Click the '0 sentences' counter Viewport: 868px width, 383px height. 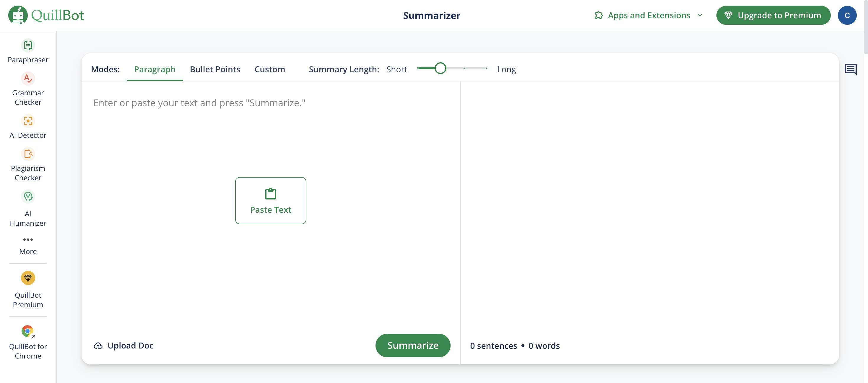pyautogui.click(x=493, y=346)
